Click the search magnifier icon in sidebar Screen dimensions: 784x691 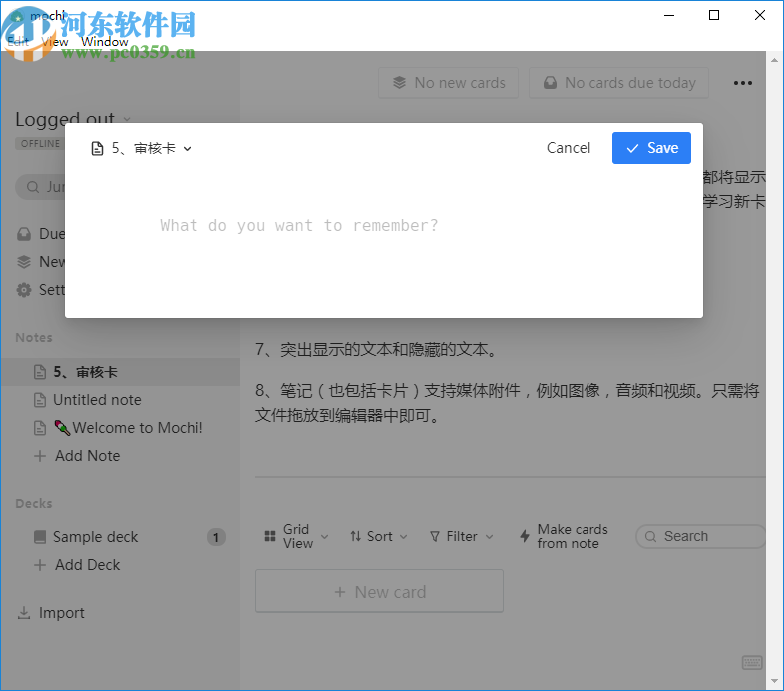pos(33,187)
